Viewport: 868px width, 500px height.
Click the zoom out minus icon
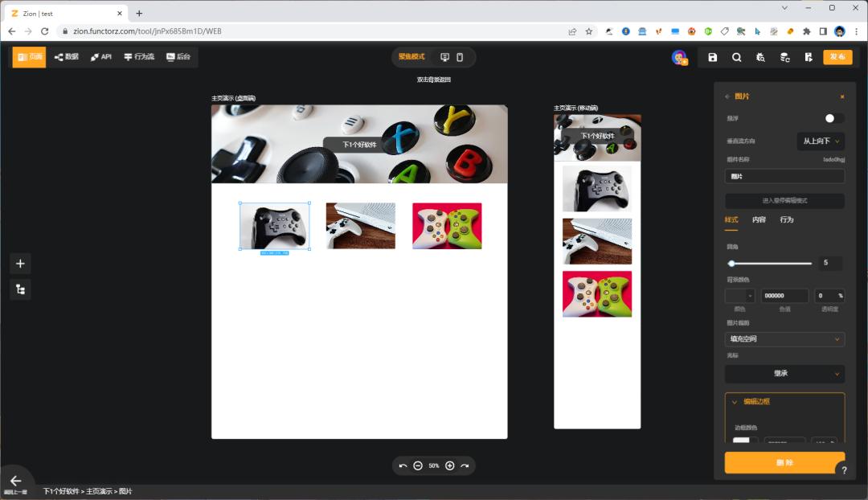(418, 465)
